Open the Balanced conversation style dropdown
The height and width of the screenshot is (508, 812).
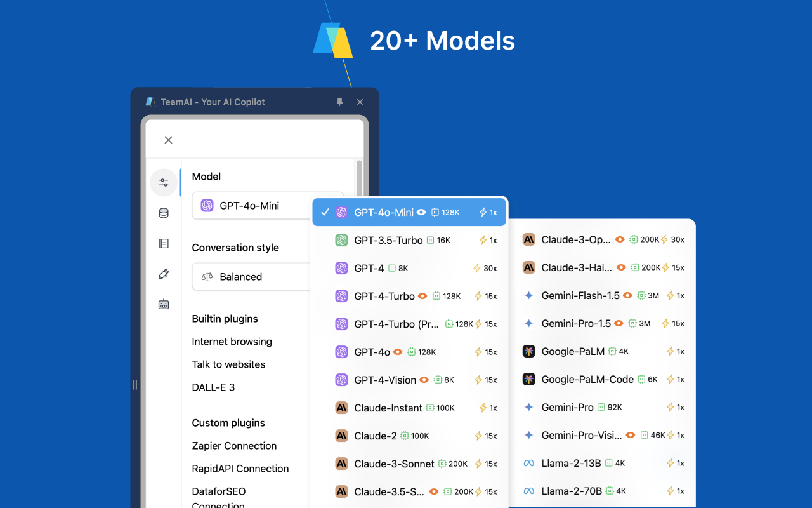[x=254, y=276]
